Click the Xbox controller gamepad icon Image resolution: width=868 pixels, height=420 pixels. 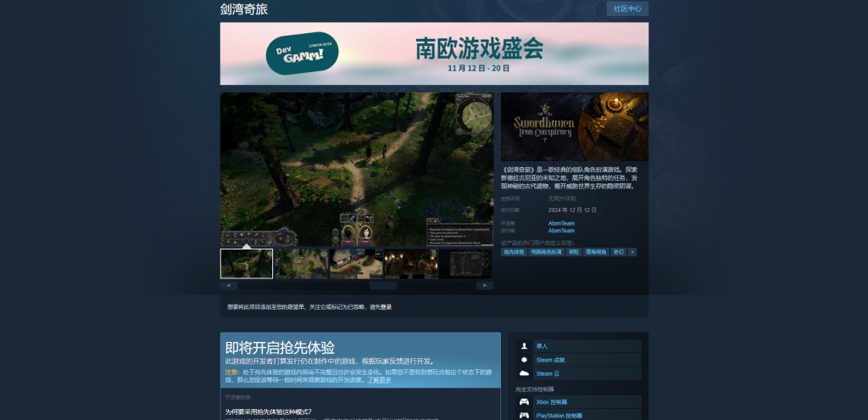(x=524, y=402)
